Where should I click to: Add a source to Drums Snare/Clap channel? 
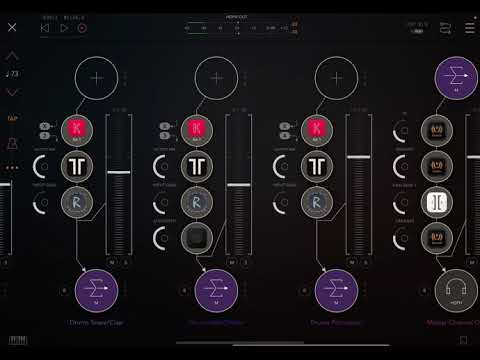97,78
